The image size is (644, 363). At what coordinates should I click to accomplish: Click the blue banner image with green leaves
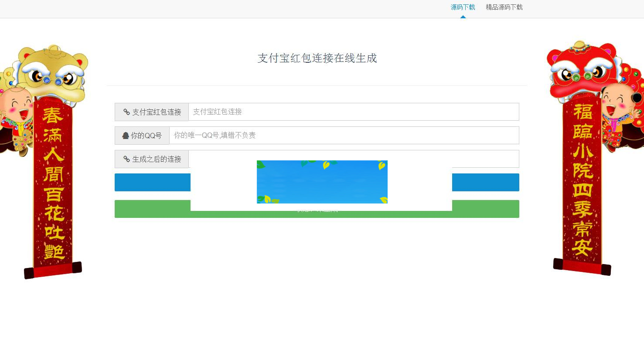coord(322,182)
